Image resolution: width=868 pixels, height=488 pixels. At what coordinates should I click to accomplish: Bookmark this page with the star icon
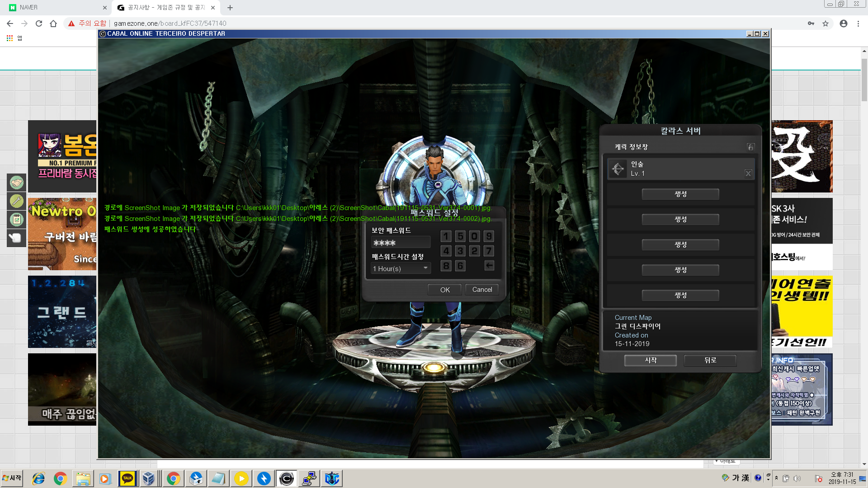826,23
